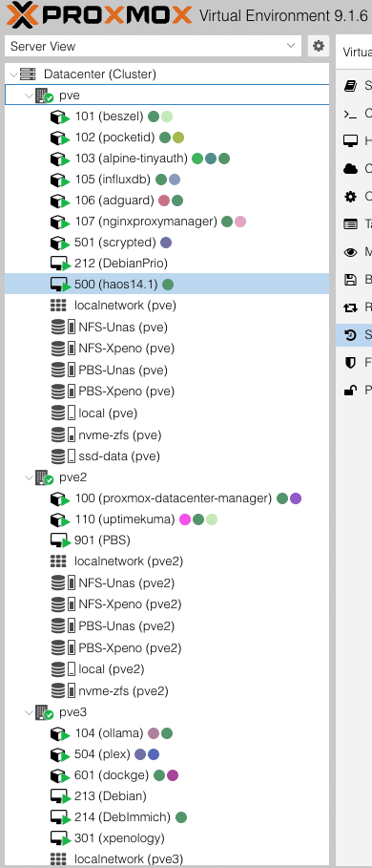This screenshot has width=372, height=868.
Task: Collapse the pve2 node
Action: coord(29,477)
